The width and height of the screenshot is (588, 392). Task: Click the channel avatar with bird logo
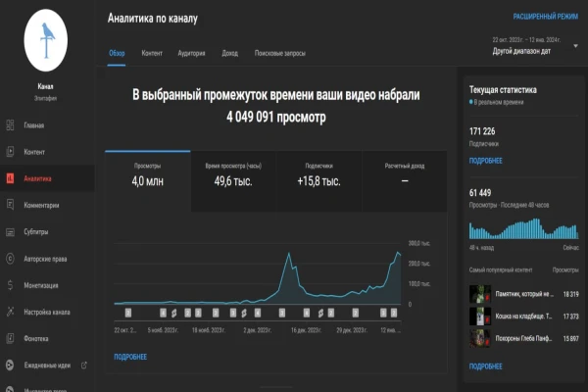[46, 40]
